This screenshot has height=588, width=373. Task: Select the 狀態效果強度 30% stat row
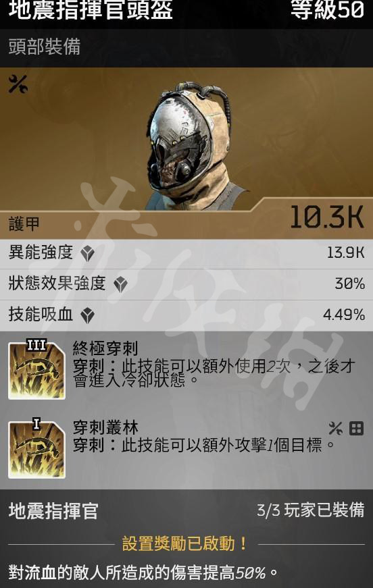point(186,285)
